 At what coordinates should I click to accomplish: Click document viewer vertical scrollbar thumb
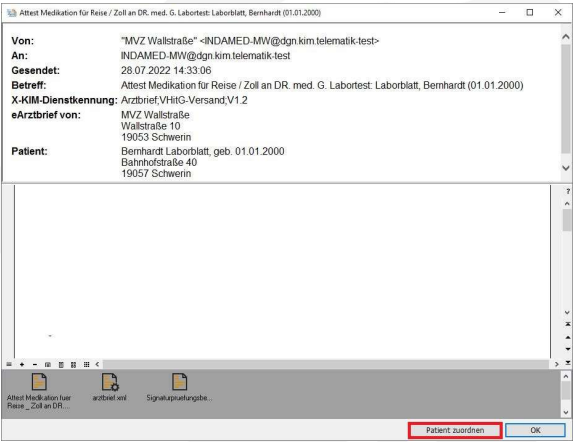[567, 220]
